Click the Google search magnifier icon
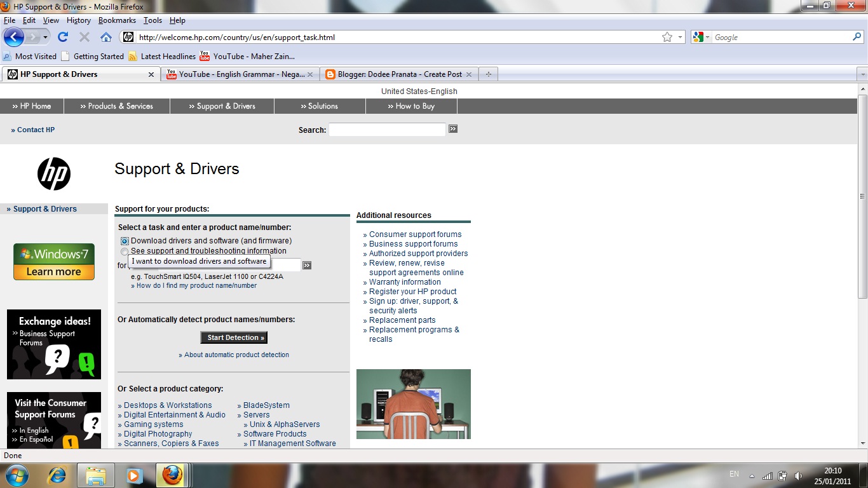 pos(857,37)
